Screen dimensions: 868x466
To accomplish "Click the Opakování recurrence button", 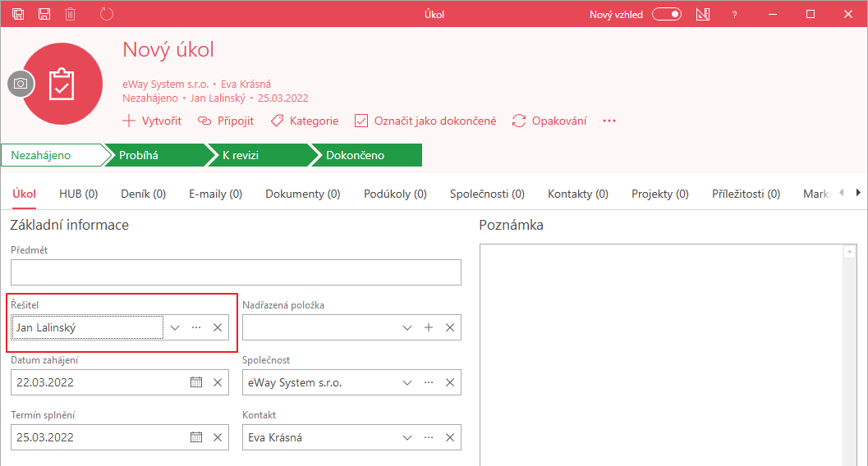I will pyautogui.click(x=549, y=121).
